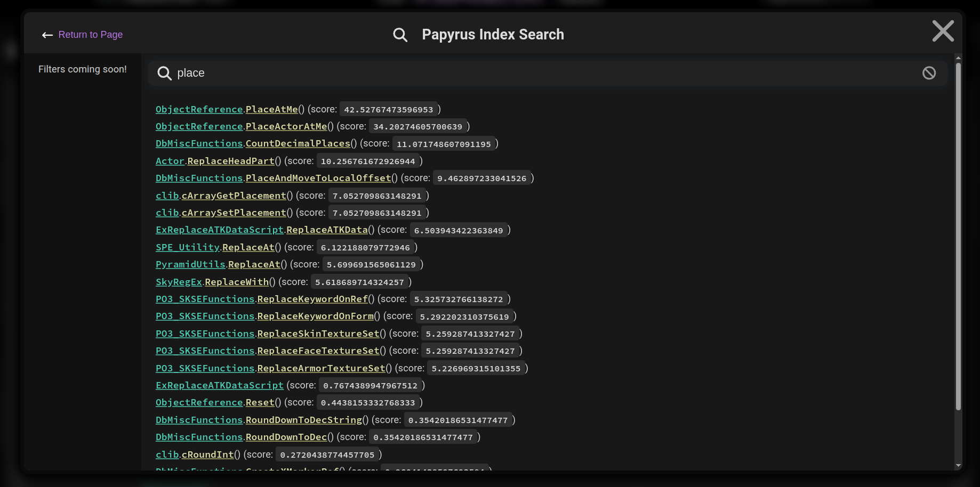980x487 pixels.
Task: Click the back arrow icon
Action: (x=47, y=35)
